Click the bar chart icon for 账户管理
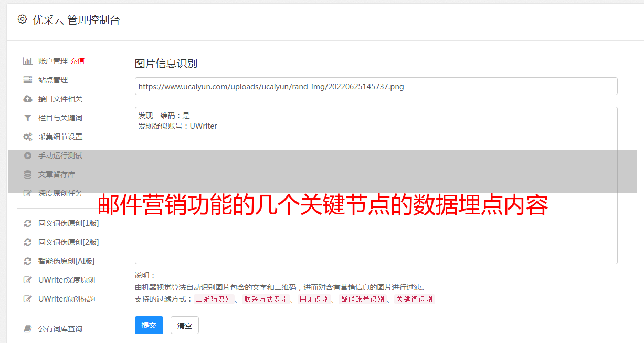Screen dimensions: 644x343 coord(28,61)
